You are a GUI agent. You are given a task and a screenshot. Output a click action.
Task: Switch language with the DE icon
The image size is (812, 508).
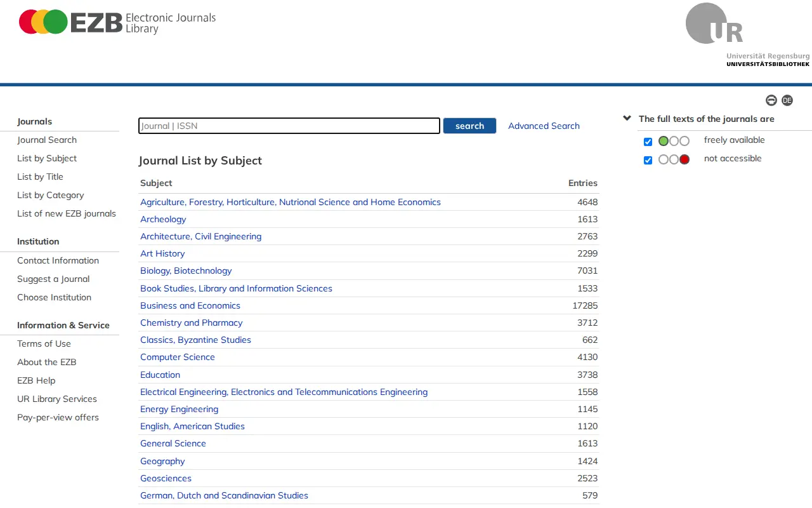pyautogui.click(x=787, y=100)
